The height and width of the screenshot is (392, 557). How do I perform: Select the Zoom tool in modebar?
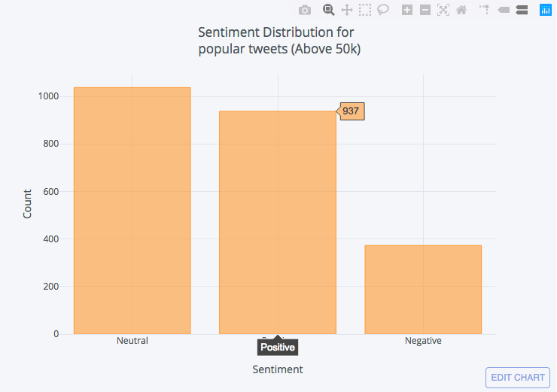coord(328,10)
